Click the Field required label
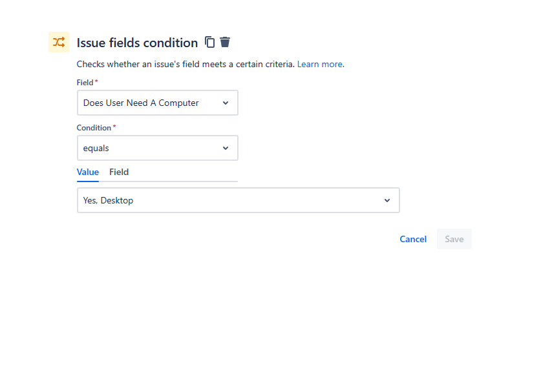This screenshot has height=392, width=541. pos(84,83)
